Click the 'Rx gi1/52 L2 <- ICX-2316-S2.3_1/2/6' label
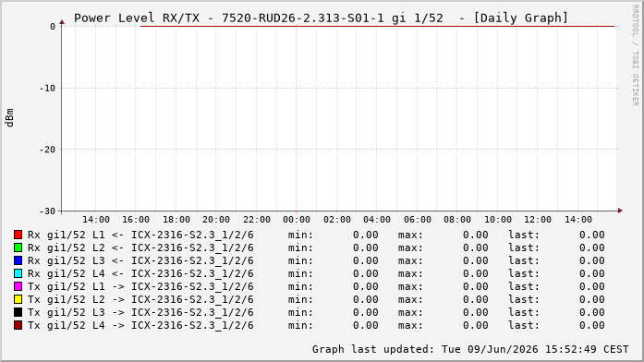The width and height of the screenshot is (644, 362). point(140,247)
